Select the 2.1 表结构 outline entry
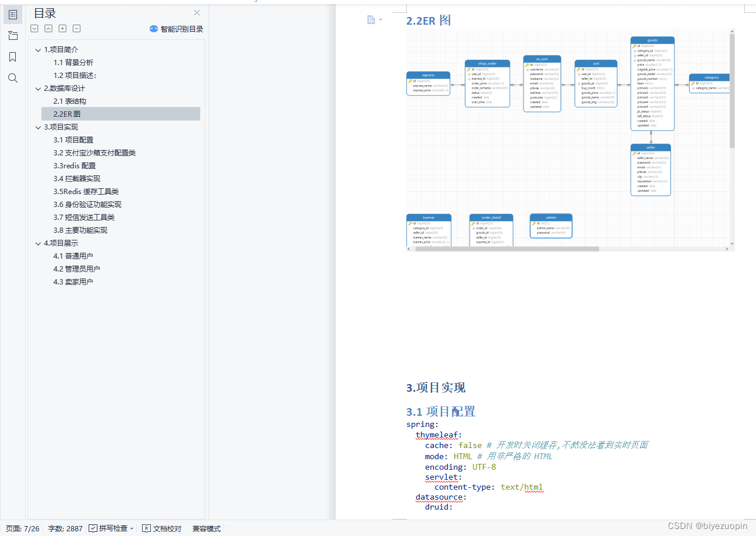This screenshot has width=756, height=536. click(74, 101)
